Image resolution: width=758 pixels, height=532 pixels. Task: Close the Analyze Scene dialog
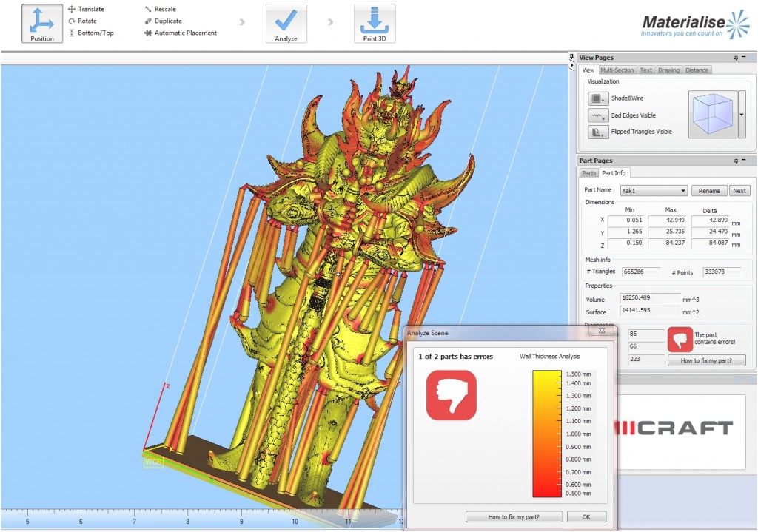click(602, 331)
